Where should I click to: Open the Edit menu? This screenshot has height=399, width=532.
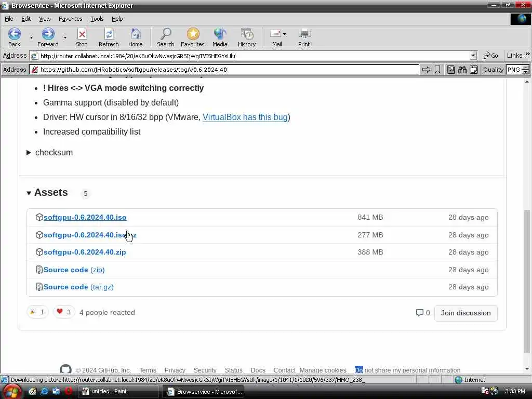26,19
